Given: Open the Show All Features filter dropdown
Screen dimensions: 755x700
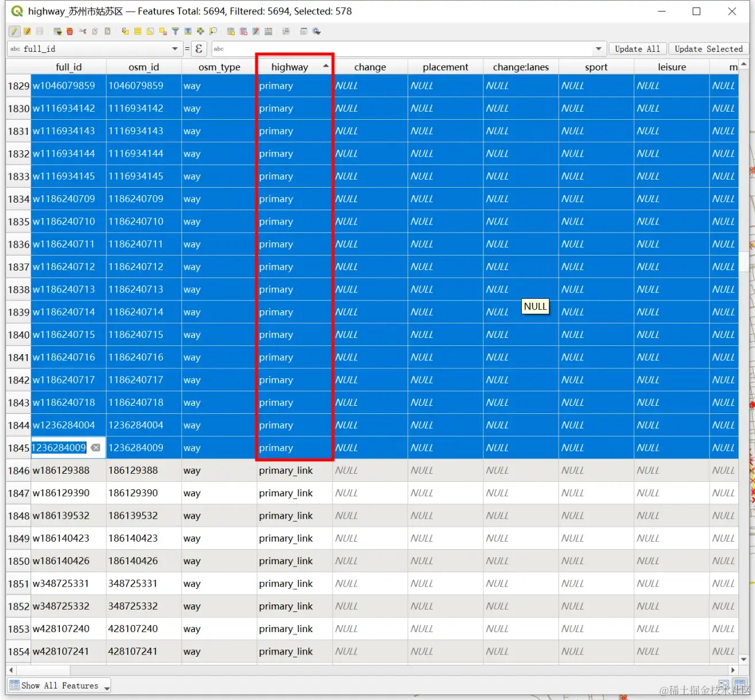Looking at the screenshot, I should coord(59,686).
